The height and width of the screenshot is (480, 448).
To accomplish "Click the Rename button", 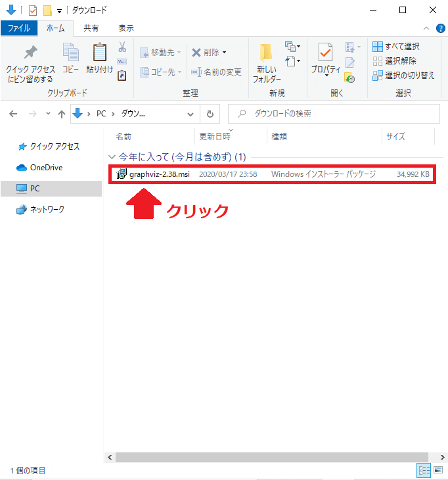I will [216, 72].
